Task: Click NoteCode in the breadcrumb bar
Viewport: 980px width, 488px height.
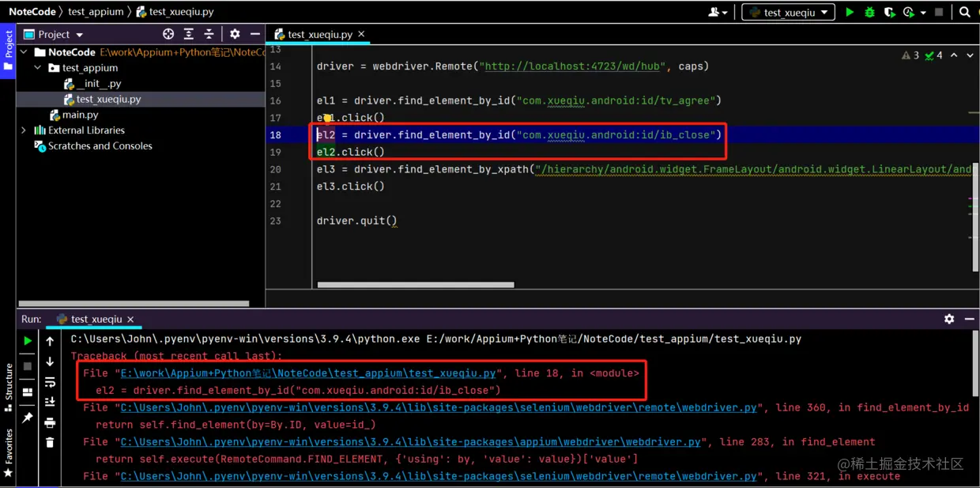Action: [32, 12]
